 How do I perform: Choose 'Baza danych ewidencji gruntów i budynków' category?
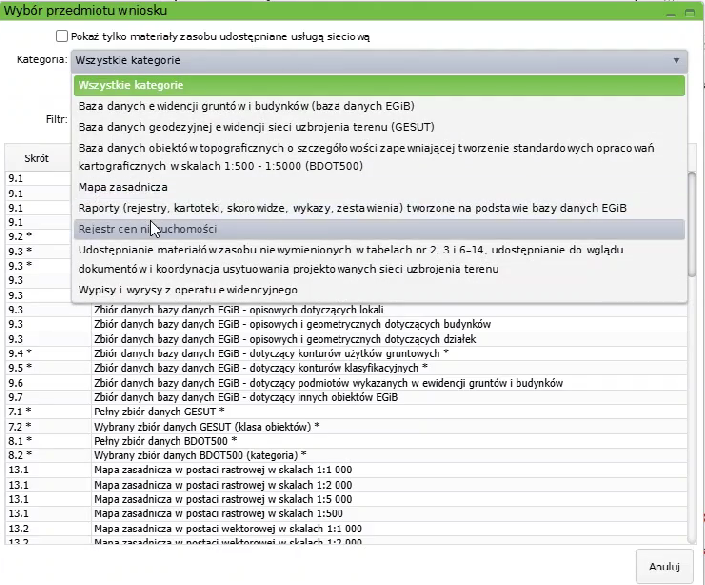(x=247, y=106)
